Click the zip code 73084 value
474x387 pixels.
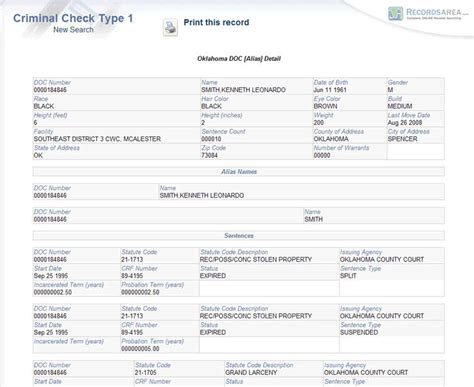[x=209, y=155]
